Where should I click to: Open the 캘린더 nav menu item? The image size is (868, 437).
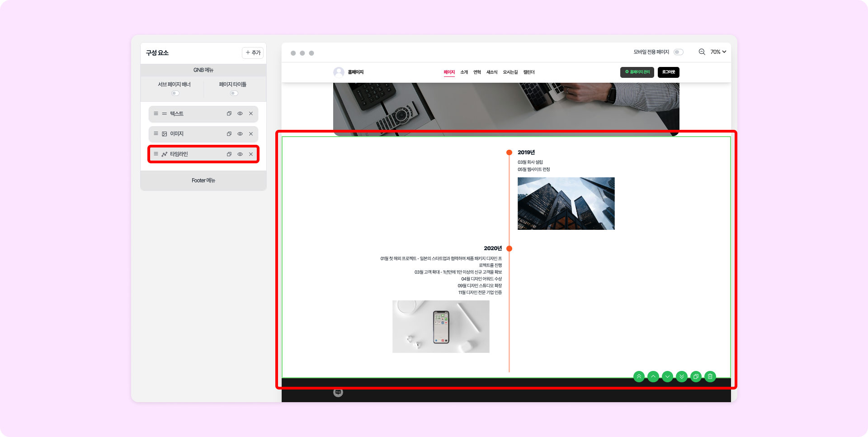tap(529, 72)
